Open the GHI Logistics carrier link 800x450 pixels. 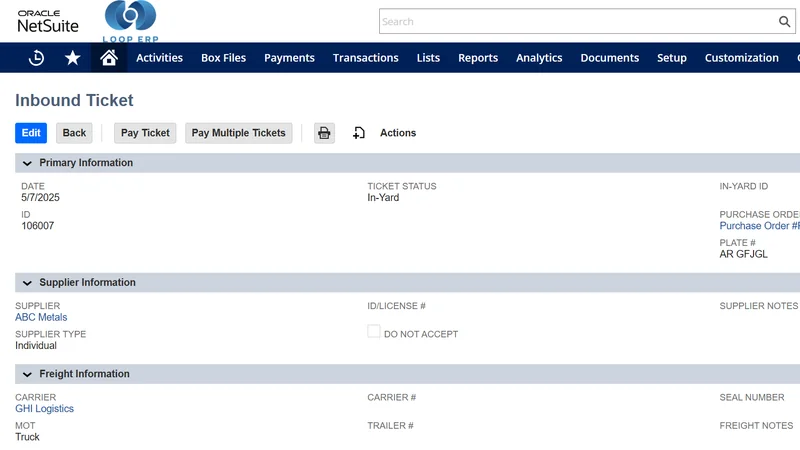tap(44, 409)
